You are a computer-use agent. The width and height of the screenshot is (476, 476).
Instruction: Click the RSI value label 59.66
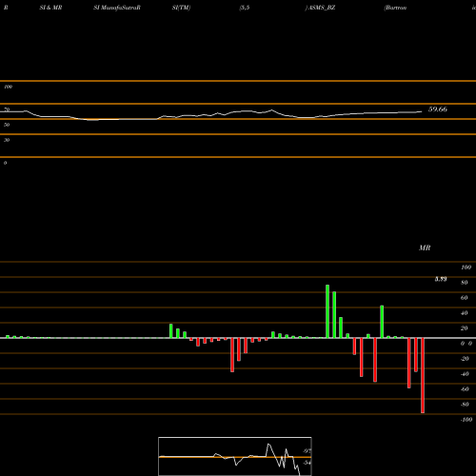[438, 109]
